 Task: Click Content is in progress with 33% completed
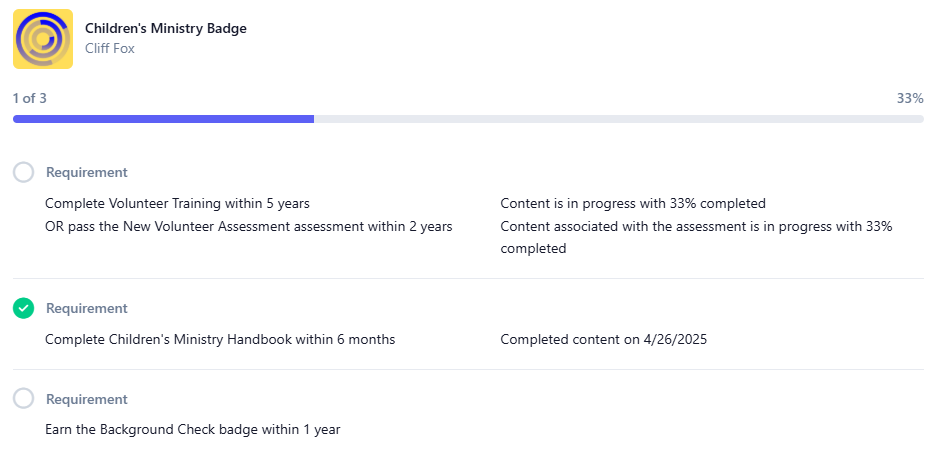coord(633,203)
